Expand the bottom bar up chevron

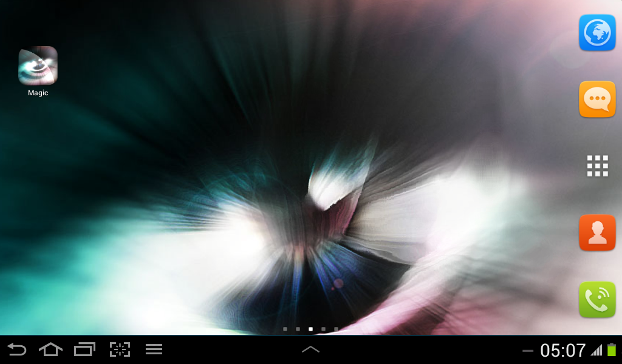click(x=310, y=349)
